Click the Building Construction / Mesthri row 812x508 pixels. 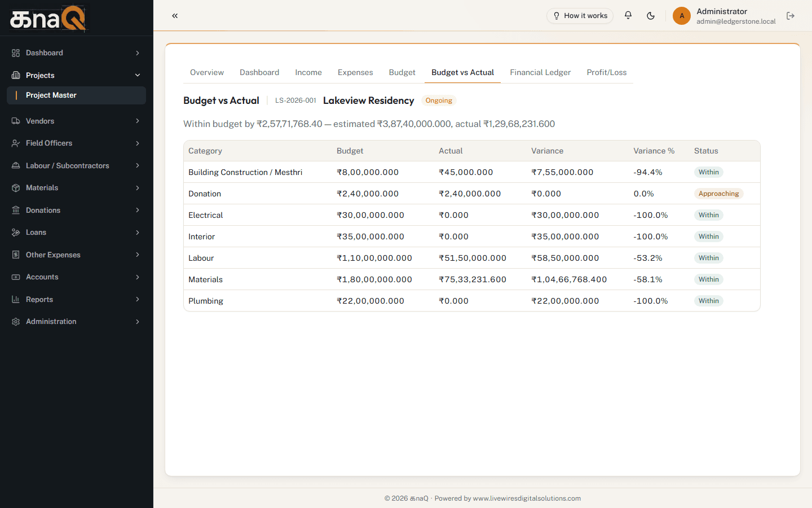471,172
